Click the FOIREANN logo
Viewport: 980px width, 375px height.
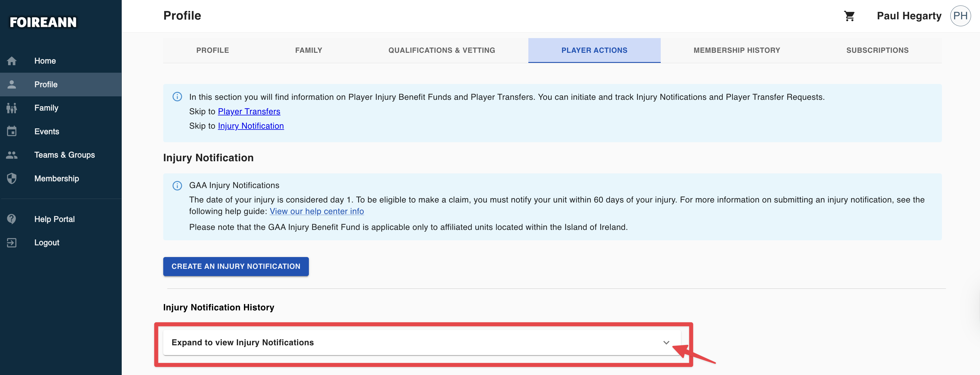tap(43, 22)
